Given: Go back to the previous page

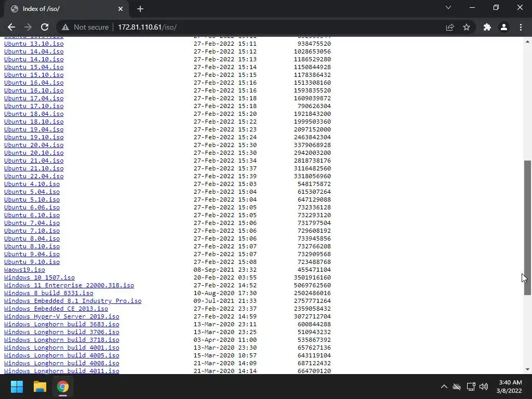Looking at the screenshot, I should [x=11, y=27].
